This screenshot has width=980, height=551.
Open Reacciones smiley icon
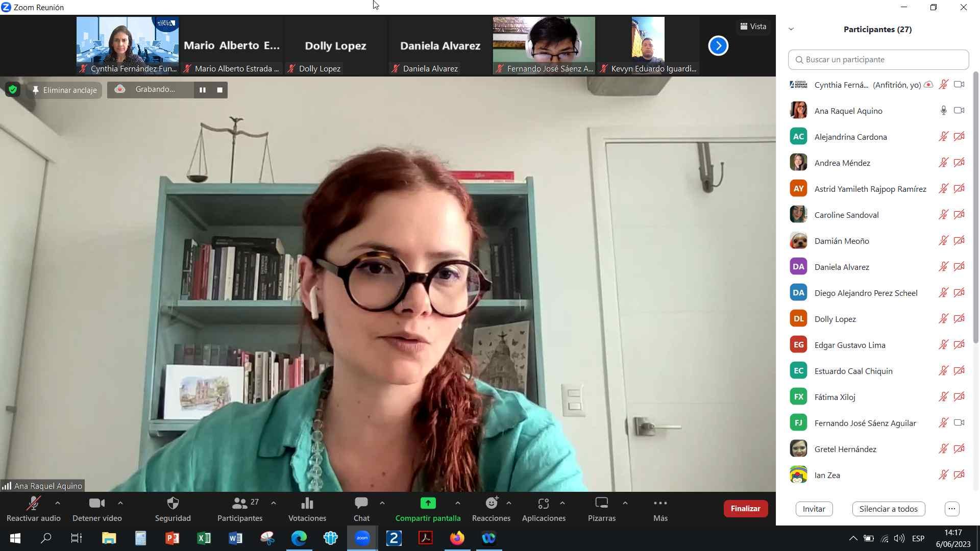[x=491, y=504]
